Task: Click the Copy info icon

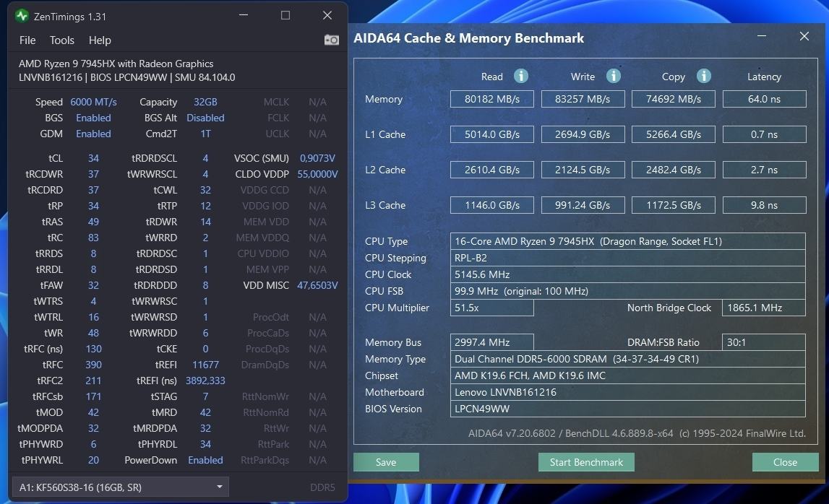Action: coord(704,76)
